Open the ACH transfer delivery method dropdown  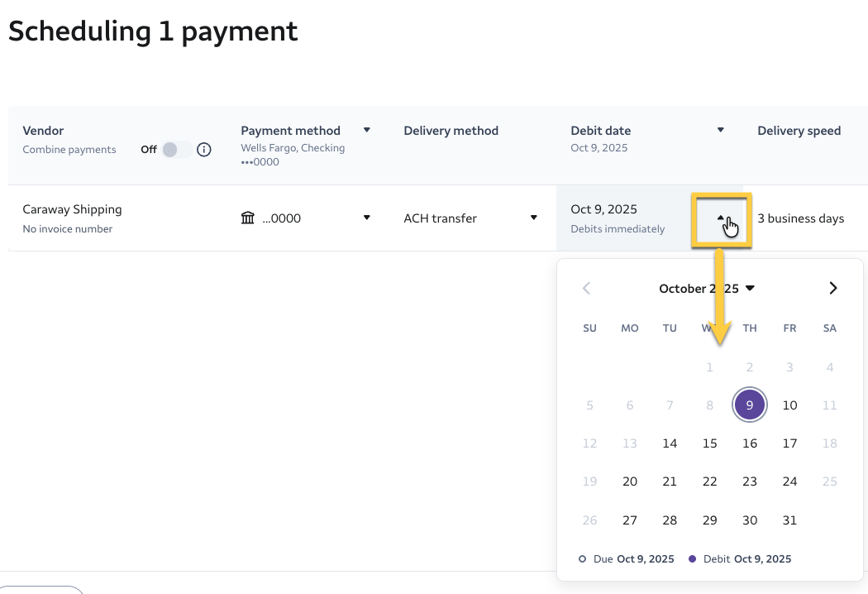tap(534, 218)
